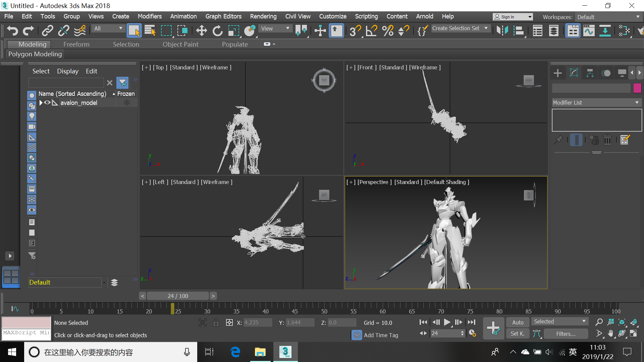This screenshot has width=644, height=362.
Task: Open the Schematic View icon
Action: coord(605,31)
